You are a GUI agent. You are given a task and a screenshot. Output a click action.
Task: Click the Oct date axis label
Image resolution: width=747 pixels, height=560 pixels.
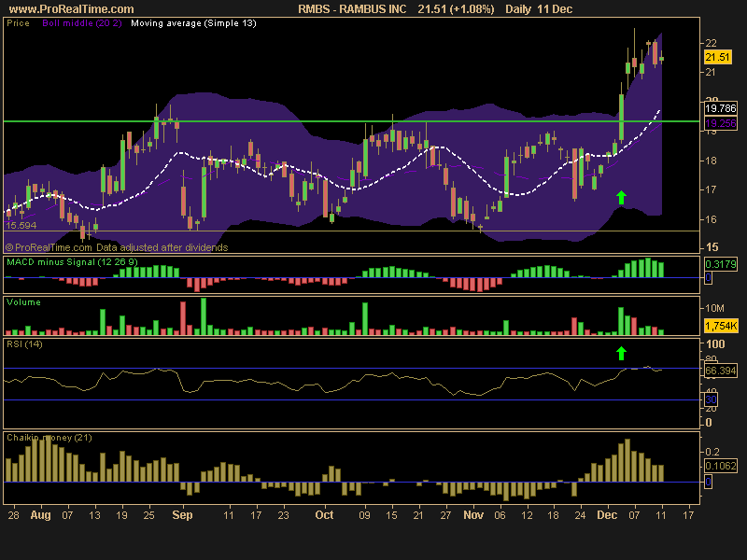point(324,515)
